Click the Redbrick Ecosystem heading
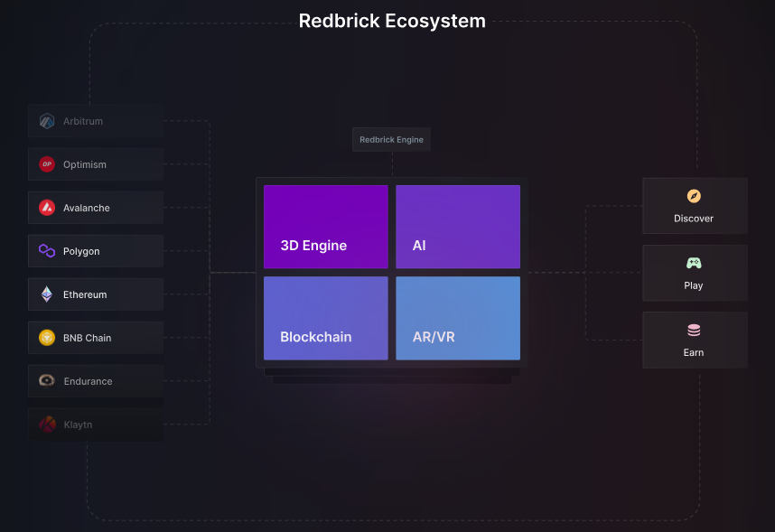The image size is (775, 532). coord(392,22)
